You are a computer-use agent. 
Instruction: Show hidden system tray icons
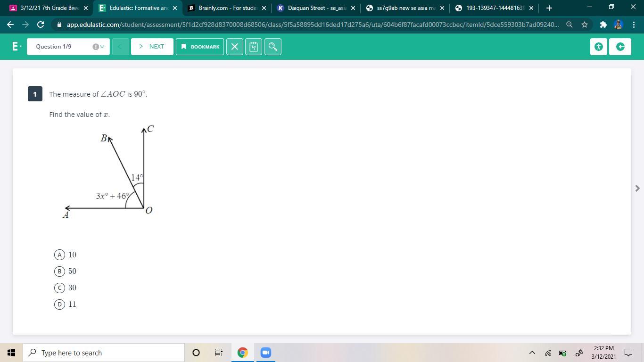pos(532,353)
